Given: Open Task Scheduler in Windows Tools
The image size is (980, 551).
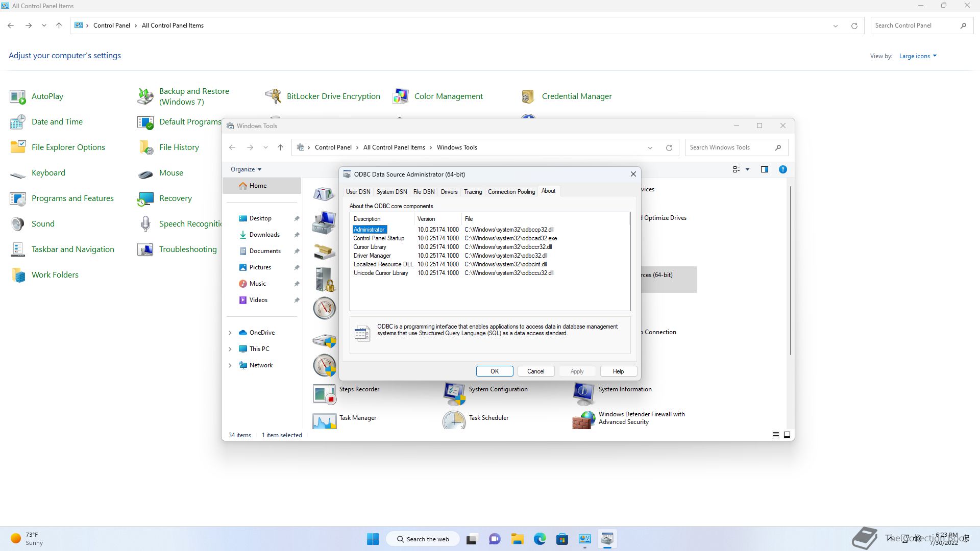Looking at the screenshot, I should click(476, 419).
